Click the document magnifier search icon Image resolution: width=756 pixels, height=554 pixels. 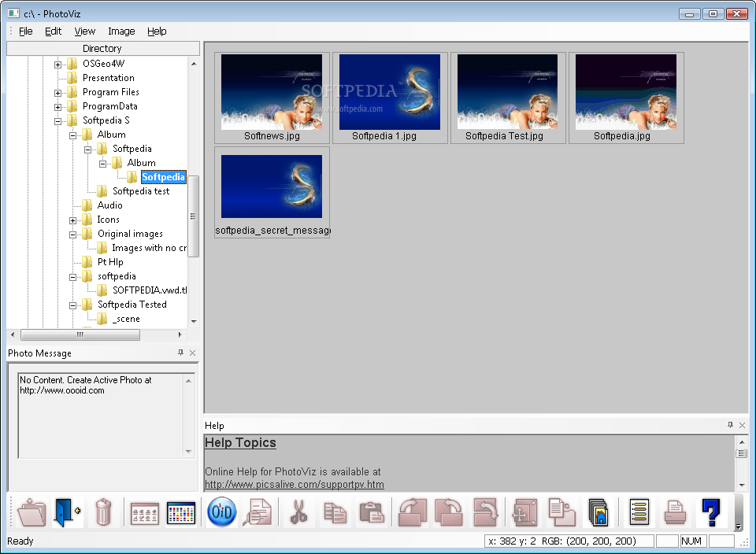pos(258,512)
